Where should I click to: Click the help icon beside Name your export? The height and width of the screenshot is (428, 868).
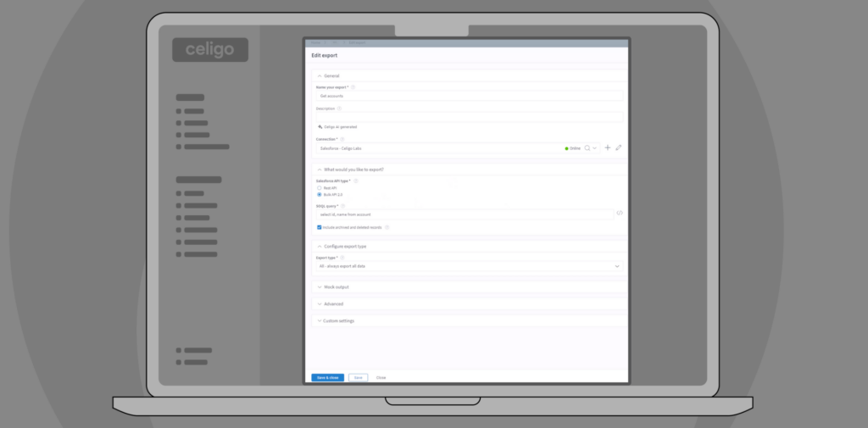[x=353, y=87]
